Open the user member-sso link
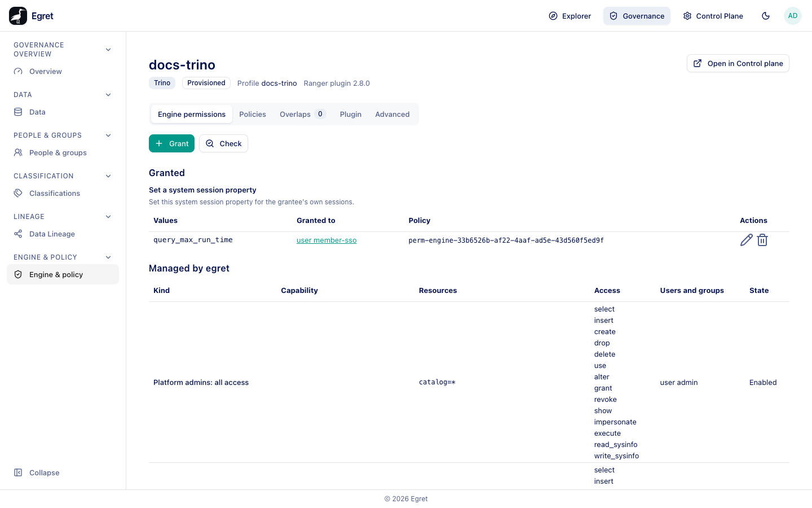812x508 pixels. [x=326, y=240]
